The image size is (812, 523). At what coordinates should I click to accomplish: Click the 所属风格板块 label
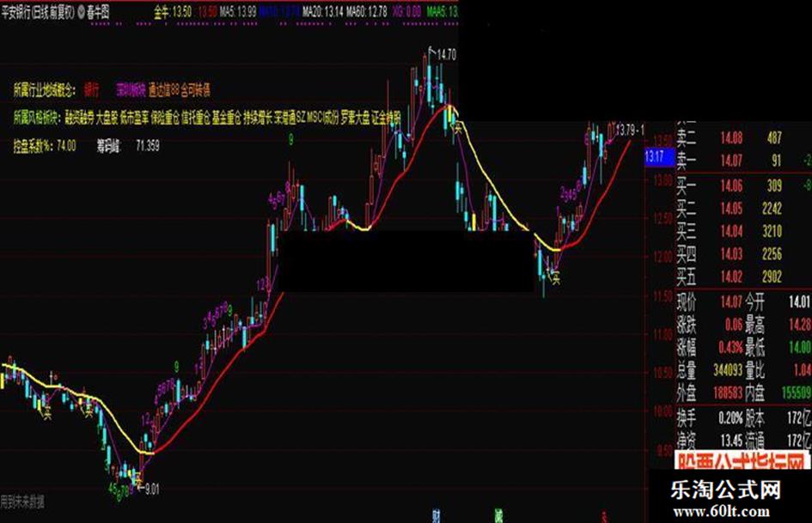tap(37, 119)
